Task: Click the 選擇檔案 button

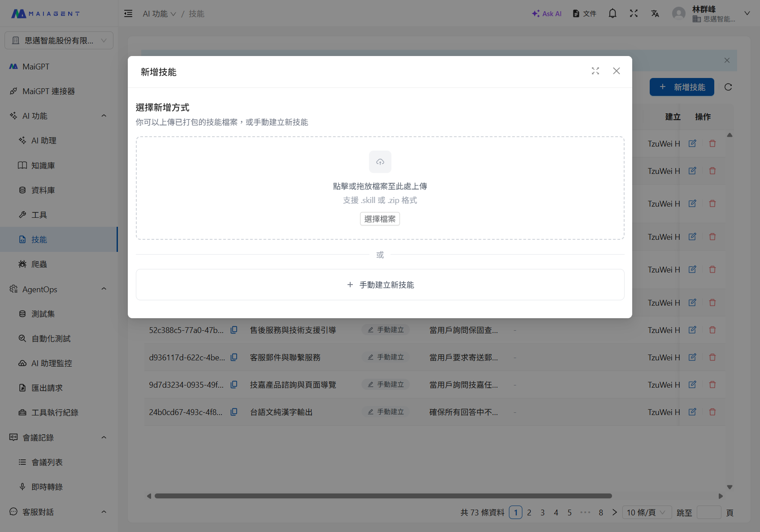Action: tap(380, 219)
